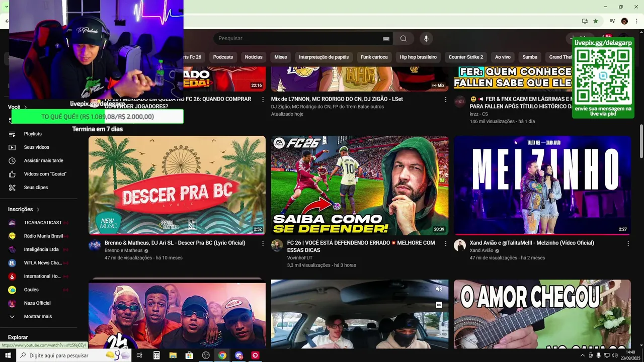Open Brenno e Matheus channel avatar
The image size is (644, 362).
point(95,245)
